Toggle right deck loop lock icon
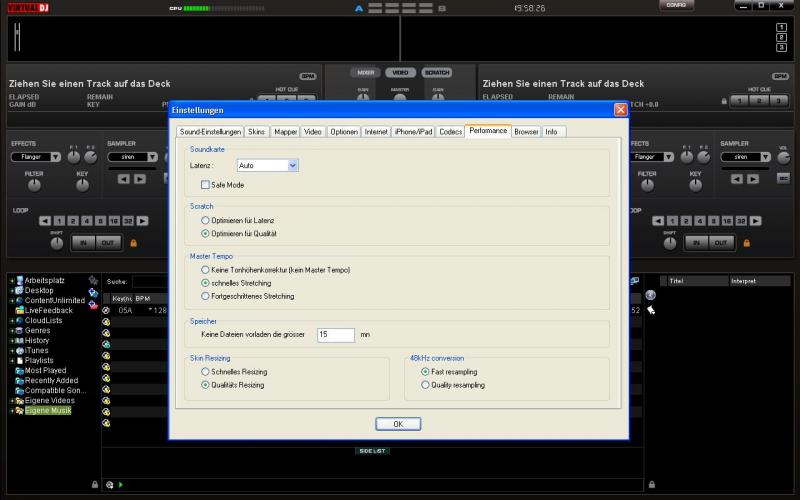This screenshot has width=800, height=500. (x=746, y=243)
